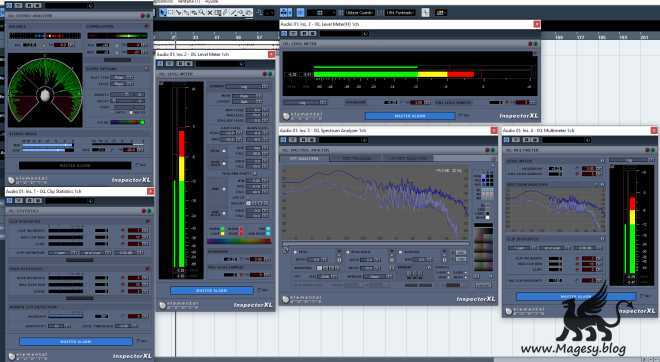The image size is (660, 362).
Task: Click horizontal slider beneath Spectrum Analyzer graph
Action: [376, 244]
